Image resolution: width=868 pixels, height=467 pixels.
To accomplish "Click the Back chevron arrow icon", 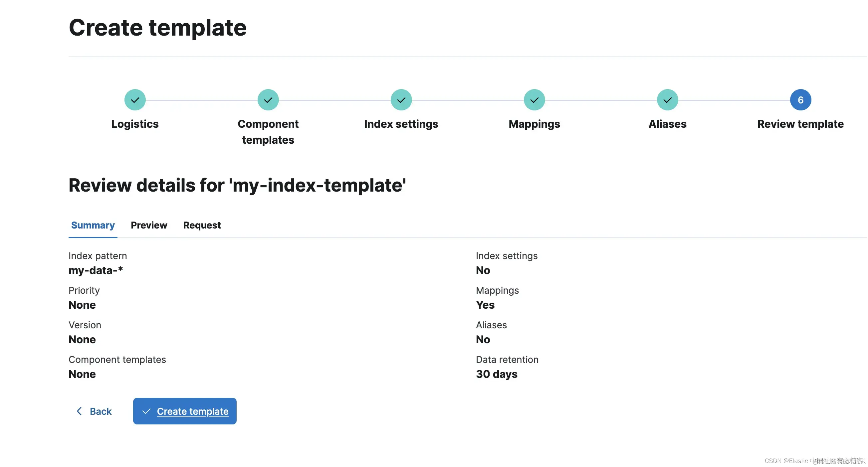I will 80,411.
